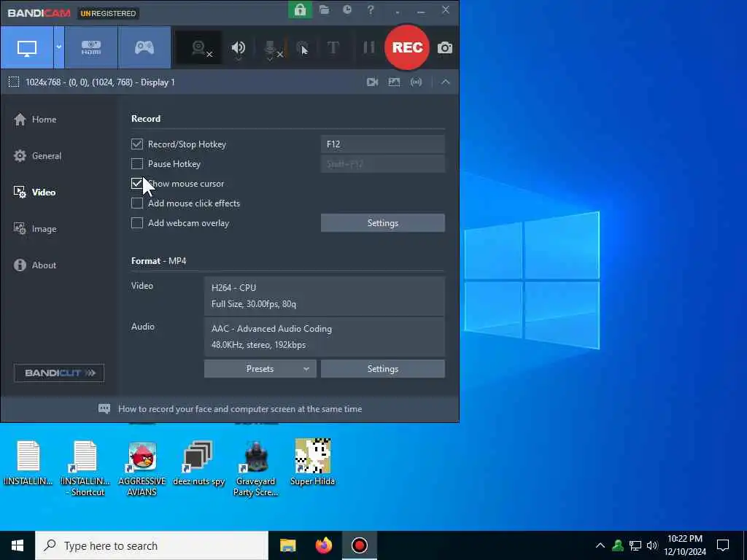The image size is (747, 560).
Task: Click the AAC - Advanced Audio Coding text
Action: point(271,329)
